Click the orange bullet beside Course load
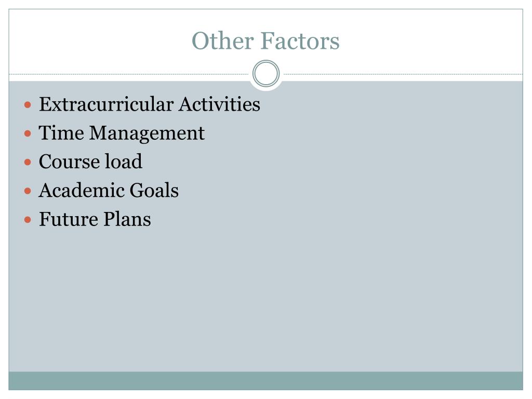 point(28,162)
